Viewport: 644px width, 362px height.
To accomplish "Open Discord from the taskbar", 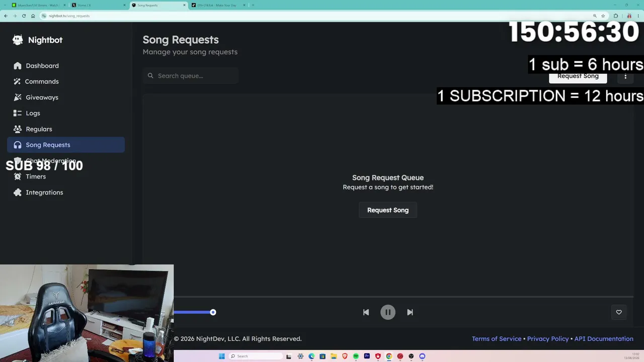I will click(x=422, y=356).
